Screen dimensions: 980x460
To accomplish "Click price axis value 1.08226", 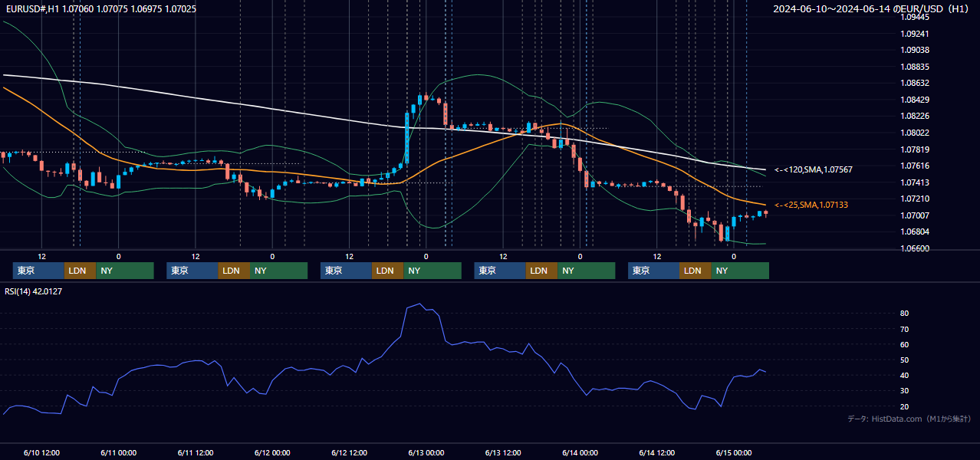I will tap(916, 116).
